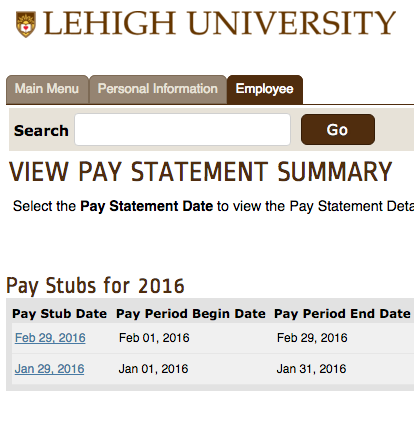
Task: Select the Employee tab
Action: (265, 89)
